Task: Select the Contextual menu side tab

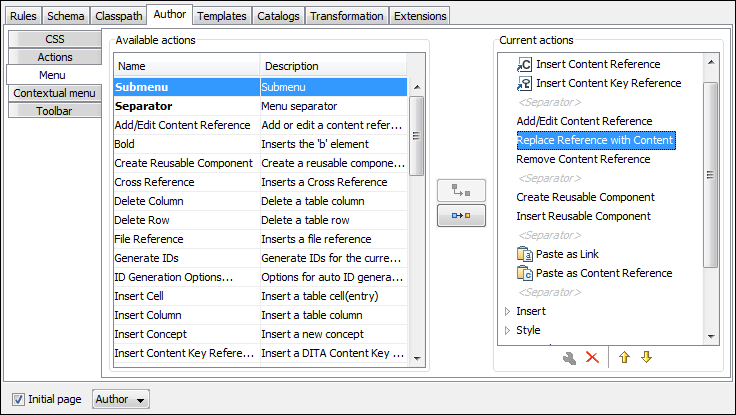Action: pos(55,93)
